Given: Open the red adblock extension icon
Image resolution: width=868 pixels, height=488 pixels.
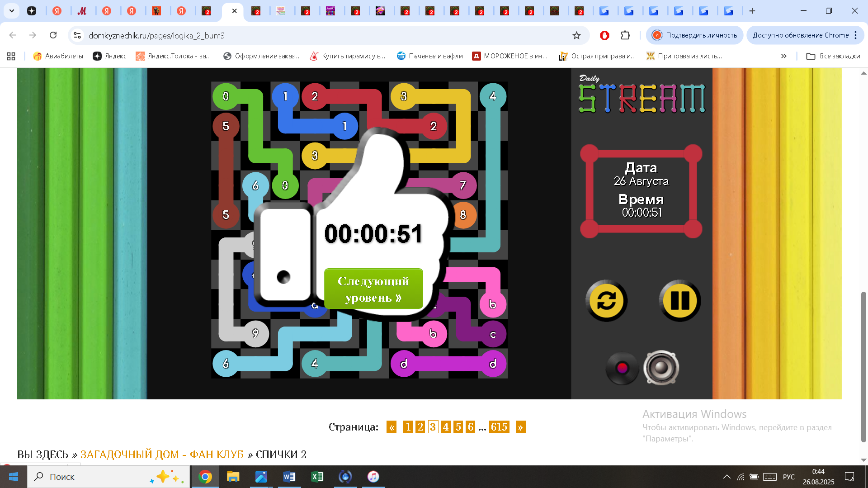Looking at the screenshot, I should [x=604, y=35].
